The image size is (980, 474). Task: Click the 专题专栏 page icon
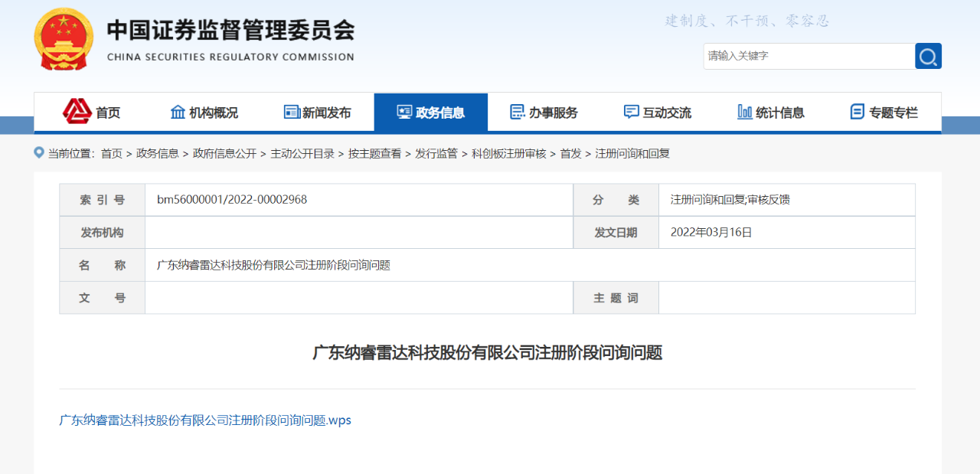(x=857, y=112)
